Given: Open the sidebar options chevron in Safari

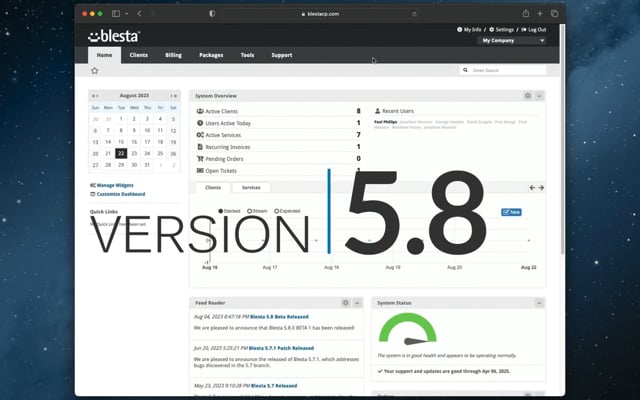Looking at the screenshot, I should click(x=127, y=13).
